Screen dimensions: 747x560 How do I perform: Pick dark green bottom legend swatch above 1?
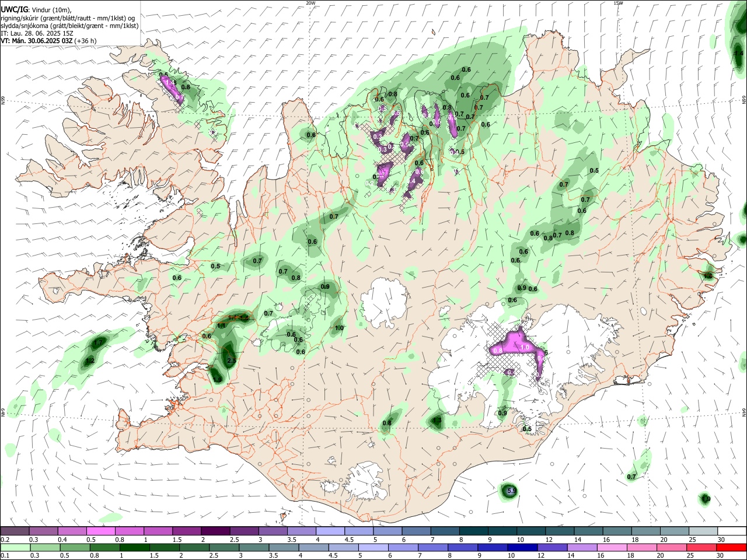[x=135, y=547]
